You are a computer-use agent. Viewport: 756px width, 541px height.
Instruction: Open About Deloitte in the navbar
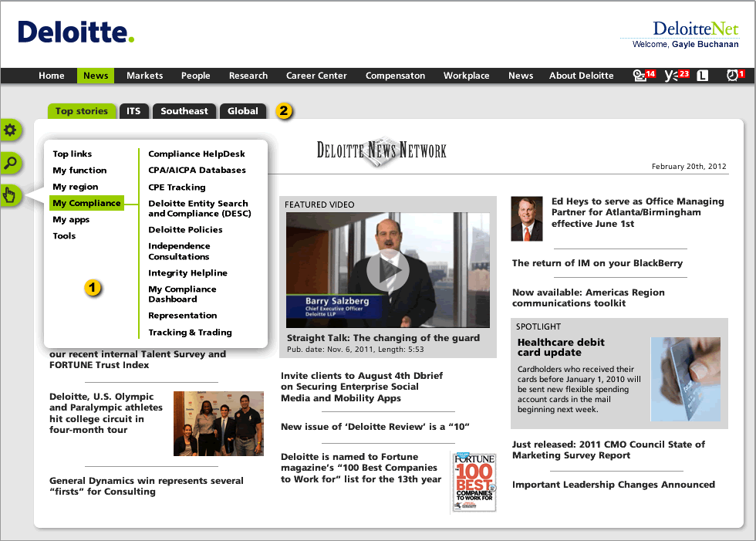(x=582, y=76)
